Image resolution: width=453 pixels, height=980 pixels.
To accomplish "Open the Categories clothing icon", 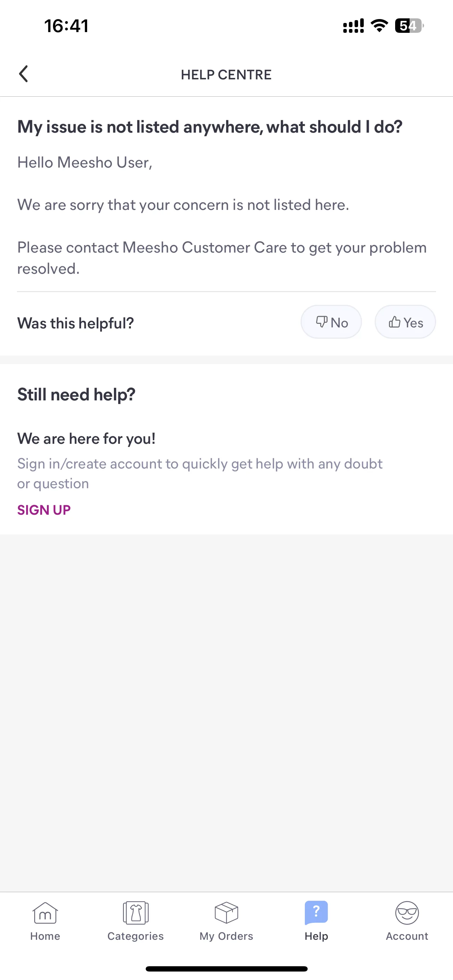I will tap(136, 913).
